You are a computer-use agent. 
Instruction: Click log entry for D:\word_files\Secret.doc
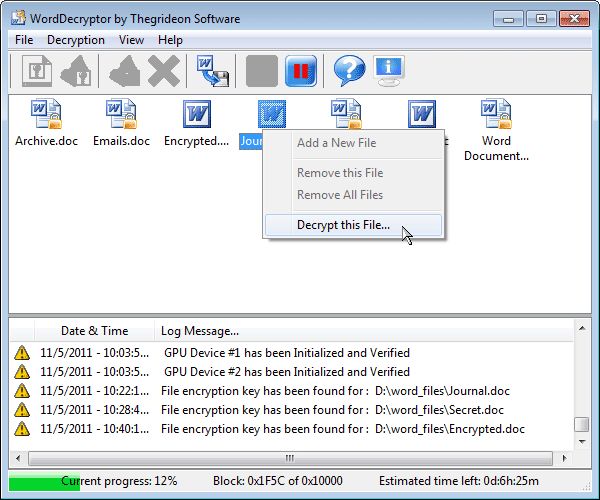click(332, 410)
